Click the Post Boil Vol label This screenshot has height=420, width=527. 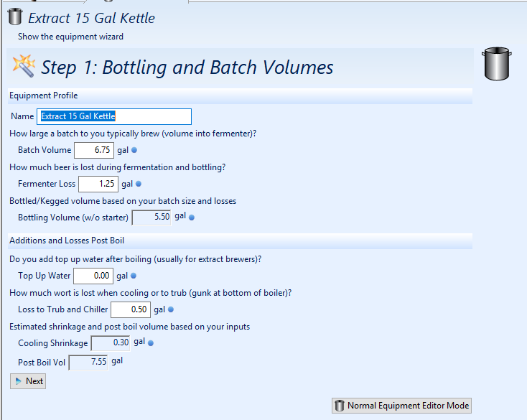pos(42,363)
